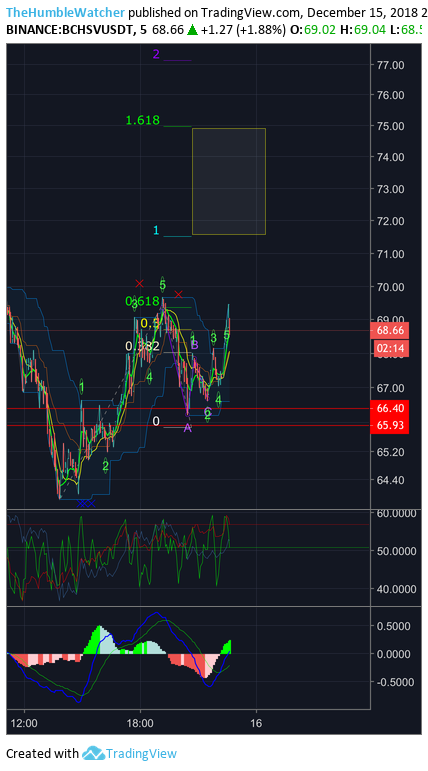Click the red 68.66 current price tag
The image size is (428, 771).
(x=390, y=330)
